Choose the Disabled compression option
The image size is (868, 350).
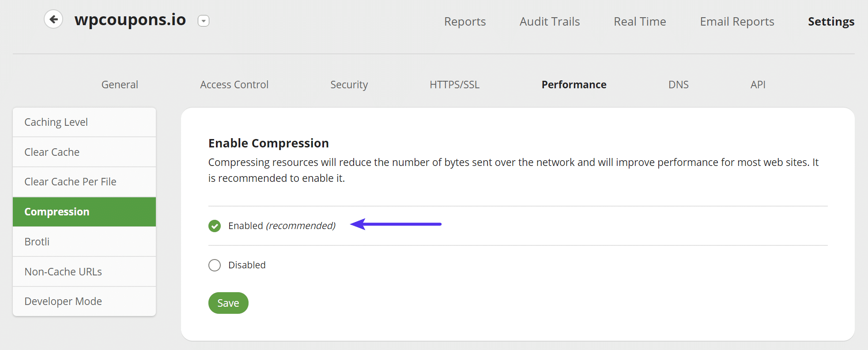click(x=214, y=265)
